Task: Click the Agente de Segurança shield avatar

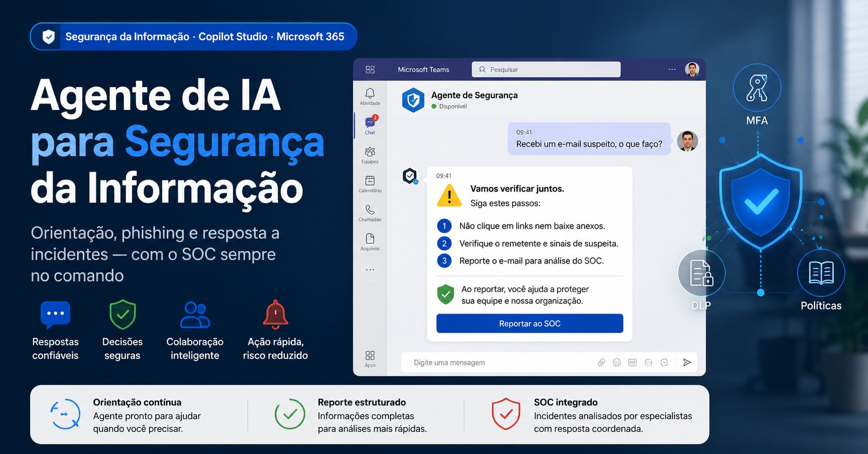Action: [x=413, y=100]
